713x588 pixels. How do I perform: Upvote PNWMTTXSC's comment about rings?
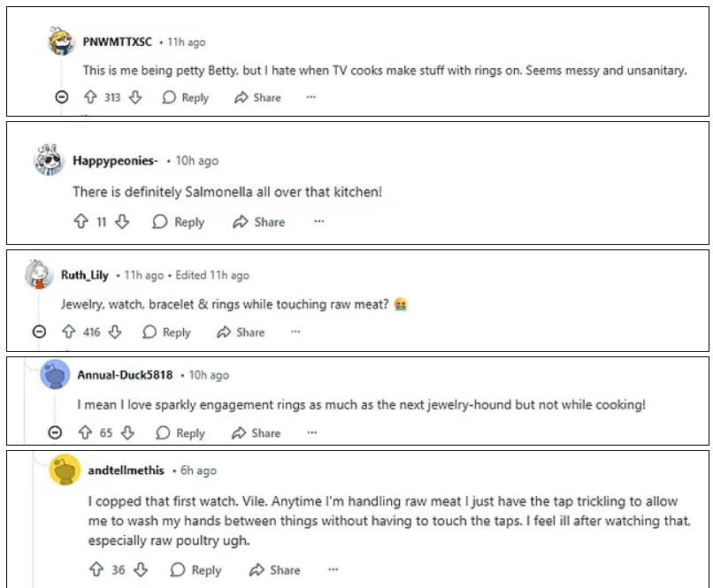[89, 98]
